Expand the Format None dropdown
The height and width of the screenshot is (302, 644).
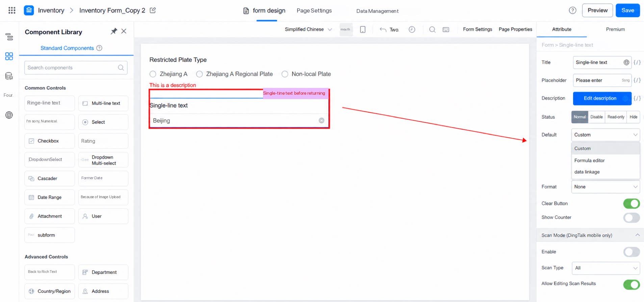(x=606, y=187)
